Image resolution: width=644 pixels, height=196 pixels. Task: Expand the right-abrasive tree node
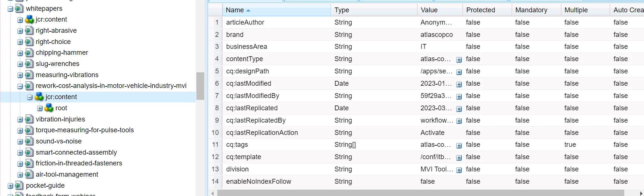tap(20, 31)
